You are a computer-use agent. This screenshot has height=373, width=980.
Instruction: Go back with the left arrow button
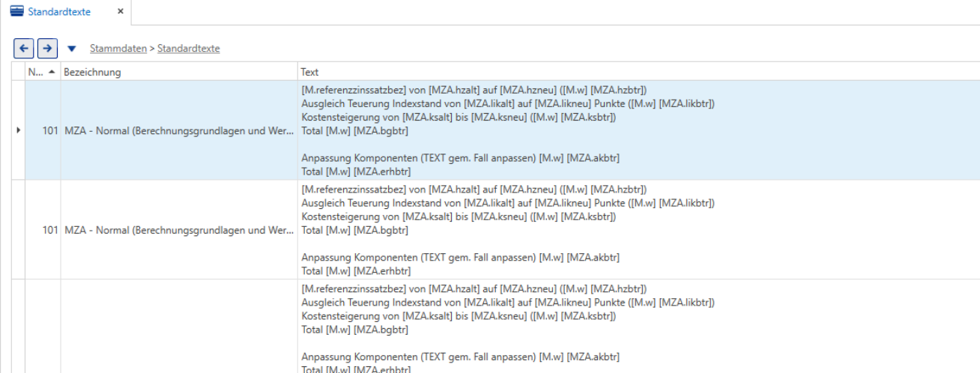(x=24, y=48)
